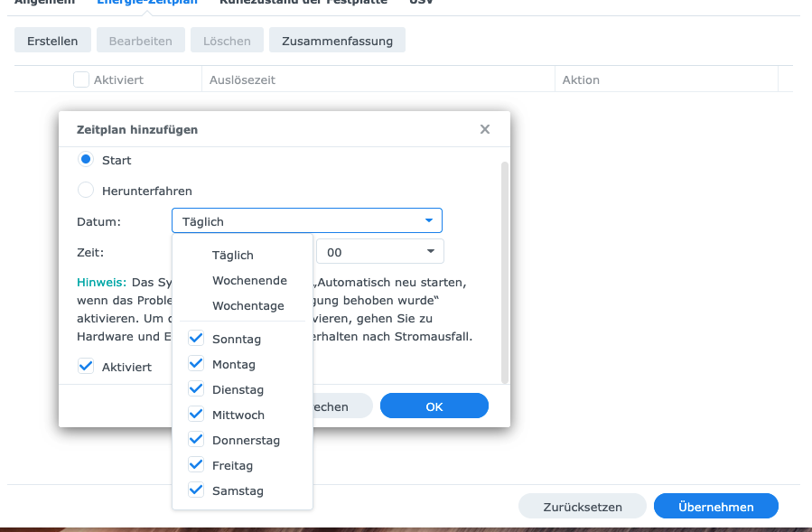The image size is (812, 532).
Task: Click the Bearbeiten button
Action: (140, 41)
